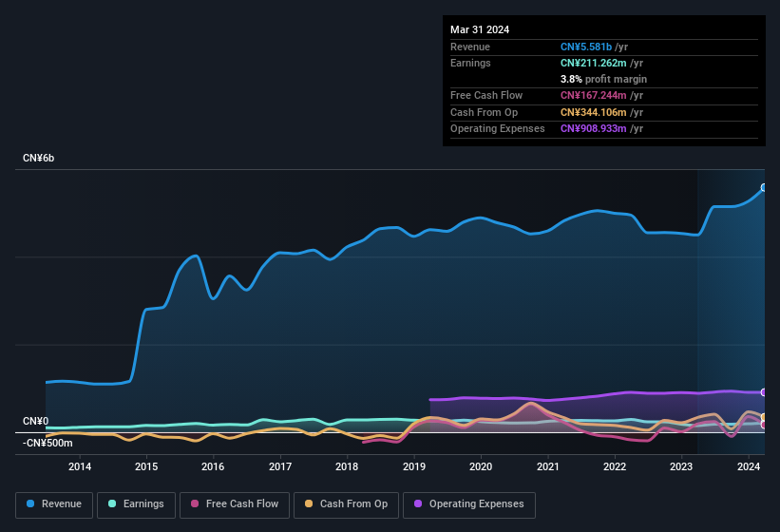The height and width of the screenshot is (532, 780).
Task: Click the 2024 x-axis label
Action: (748, 466)
